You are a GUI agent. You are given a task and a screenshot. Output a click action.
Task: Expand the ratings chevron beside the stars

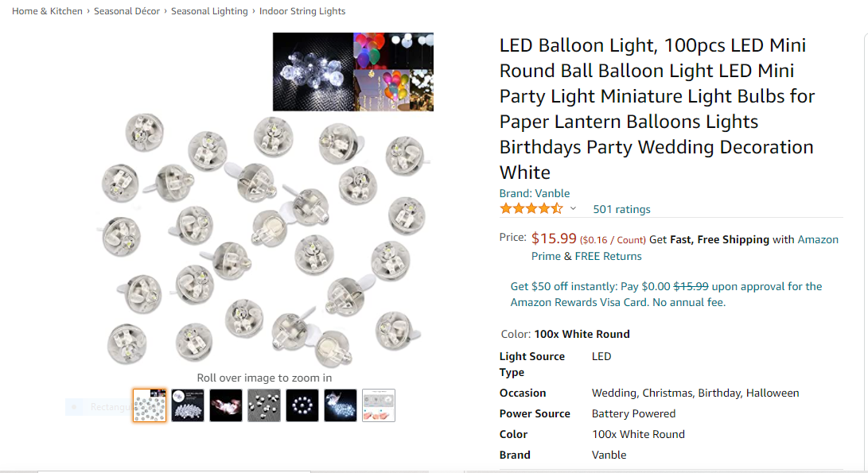[x=573, y=209]
